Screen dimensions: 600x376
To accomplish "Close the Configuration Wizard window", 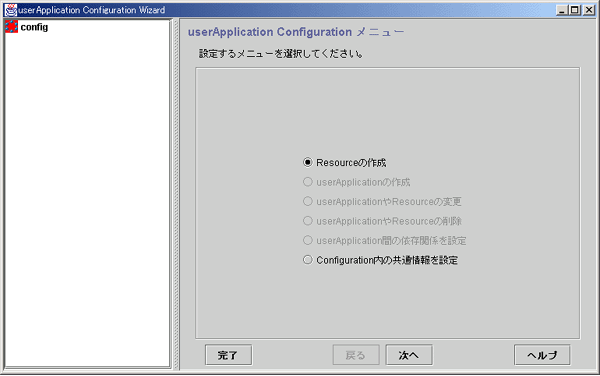I will (589, 10).
